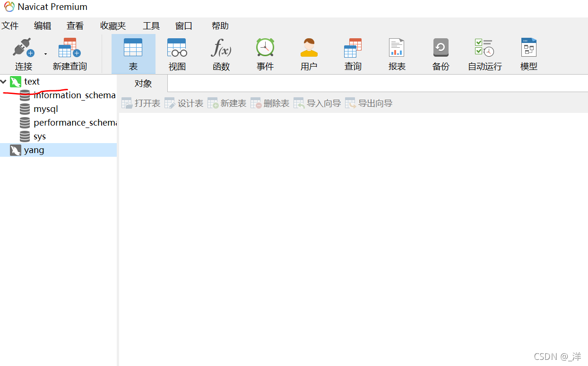Open the User (用户) toolbar icon
The width and height of the screenshot is (588, 366).
coord(309,48)
